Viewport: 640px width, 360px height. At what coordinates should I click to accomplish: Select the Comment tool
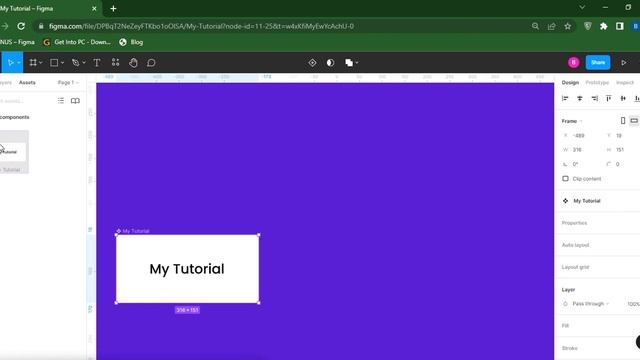[x=151, y=62]
